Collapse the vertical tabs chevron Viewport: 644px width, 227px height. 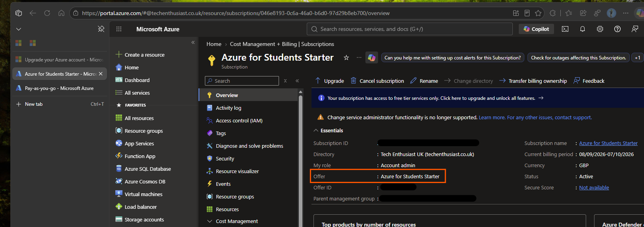(x=19, y=29)
